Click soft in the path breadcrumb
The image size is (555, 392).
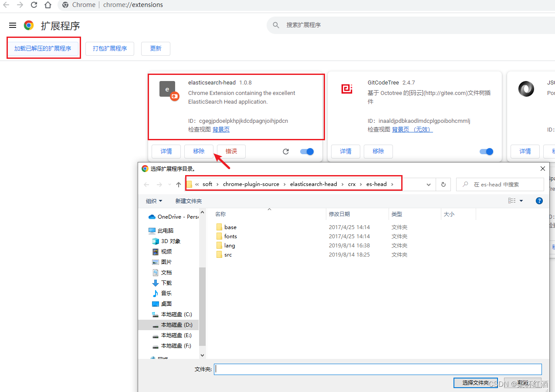click(x=207, y=184)
